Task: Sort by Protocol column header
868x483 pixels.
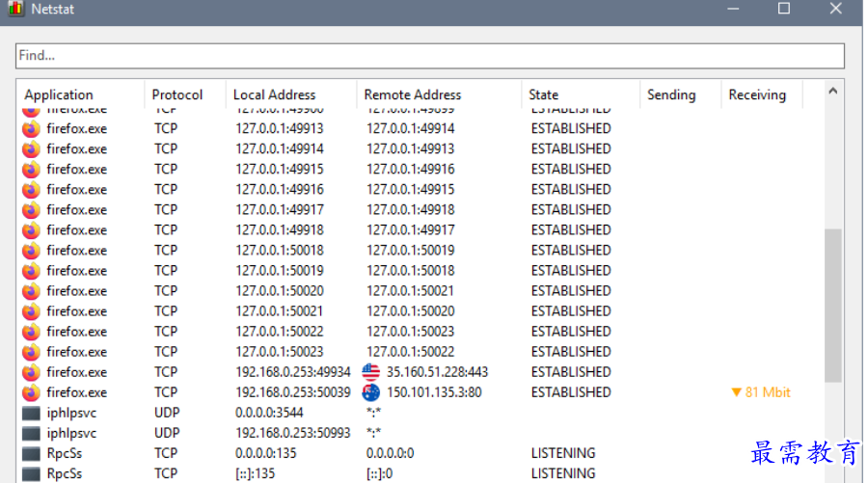Action: (177, 94)
